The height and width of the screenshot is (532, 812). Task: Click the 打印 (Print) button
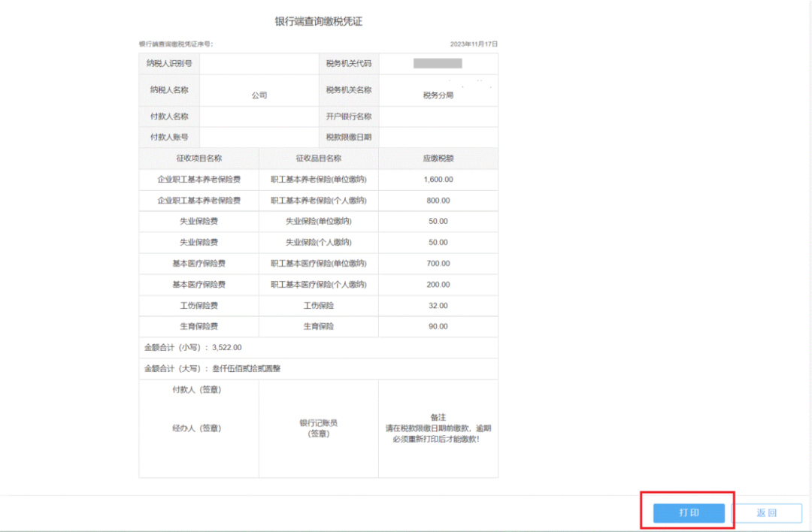pos(686,512)
